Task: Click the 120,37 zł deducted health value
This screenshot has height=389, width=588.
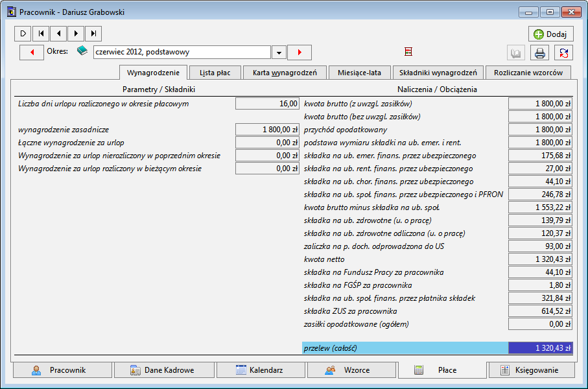Action: click(x=541, y=233)
